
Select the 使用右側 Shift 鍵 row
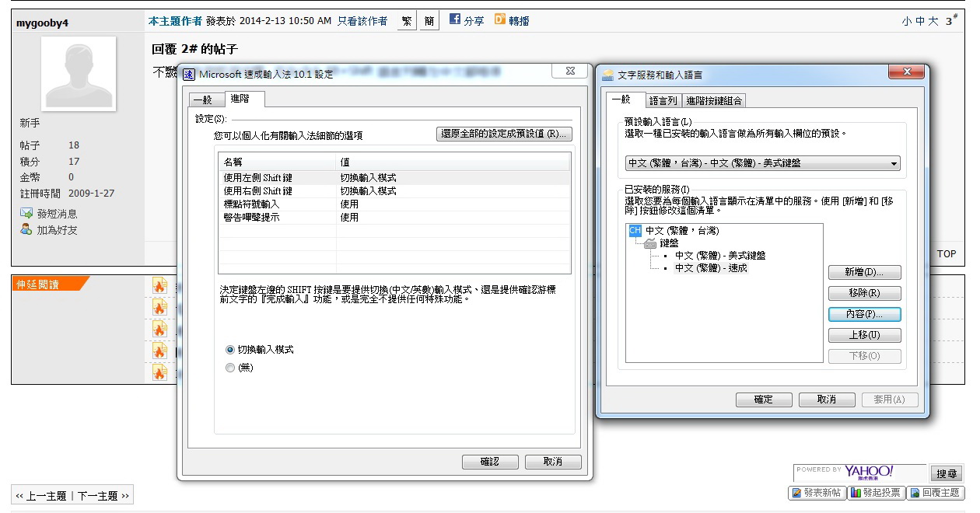point(394,191)
